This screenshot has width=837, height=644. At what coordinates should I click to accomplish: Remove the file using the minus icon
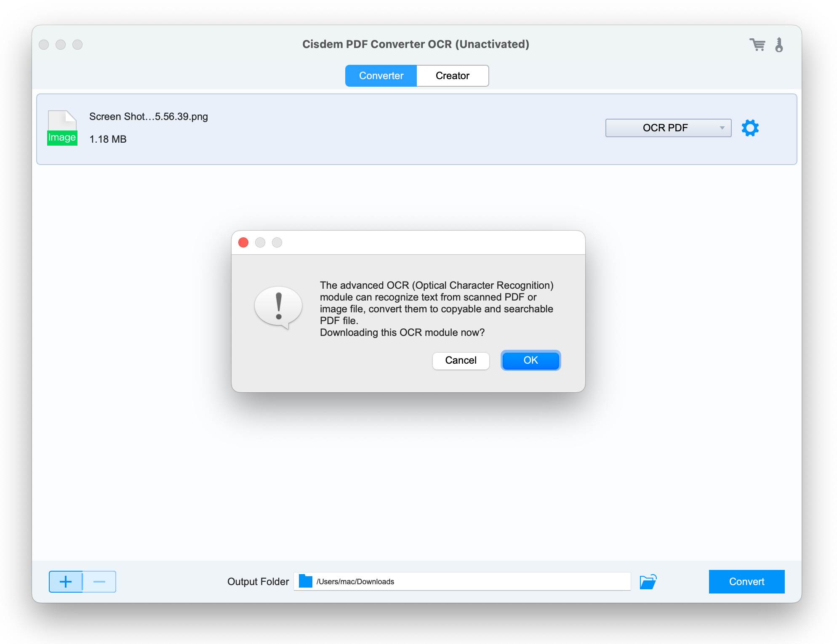[99, 582]
